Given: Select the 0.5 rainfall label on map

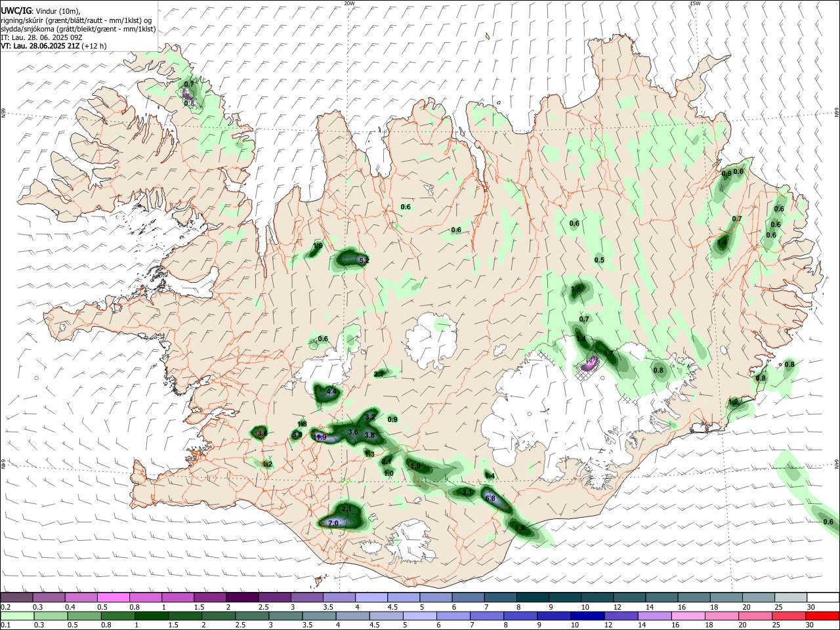Looking at the screenshot, I should coord(599,261).
